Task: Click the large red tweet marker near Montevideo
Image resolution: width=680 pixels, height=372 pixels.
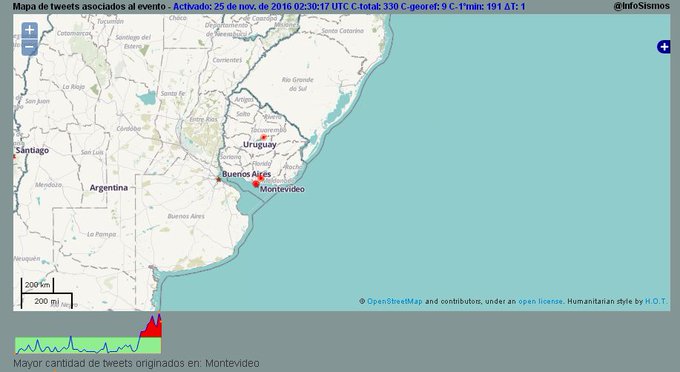Action: click(256, 184)
